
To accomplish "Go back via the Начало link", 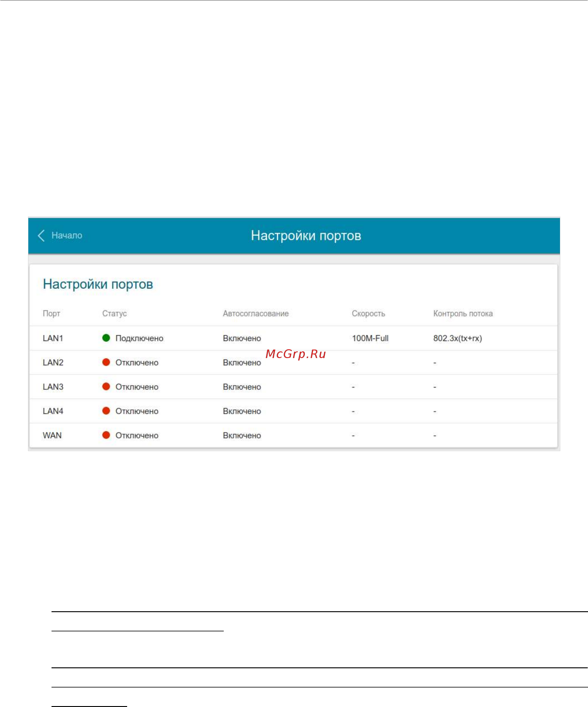I will (x=67, y=235).
